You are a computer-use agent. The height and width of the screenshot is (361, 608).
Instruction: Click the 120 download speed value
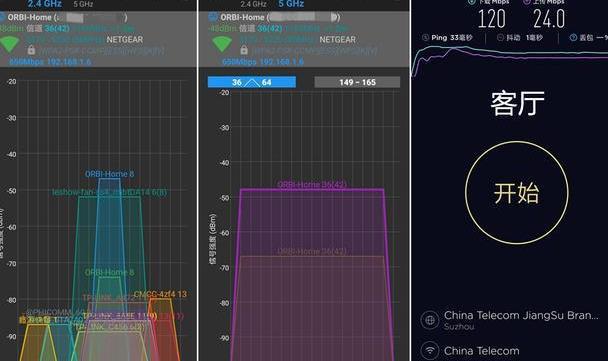[x=492, y=19]
